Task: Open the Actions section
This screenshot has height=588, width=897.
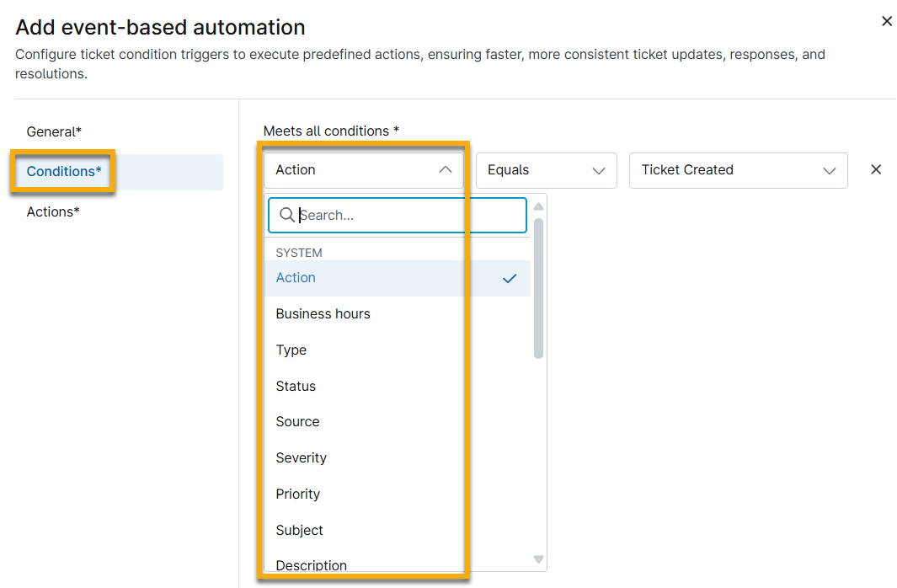Action: pos(53,211)
